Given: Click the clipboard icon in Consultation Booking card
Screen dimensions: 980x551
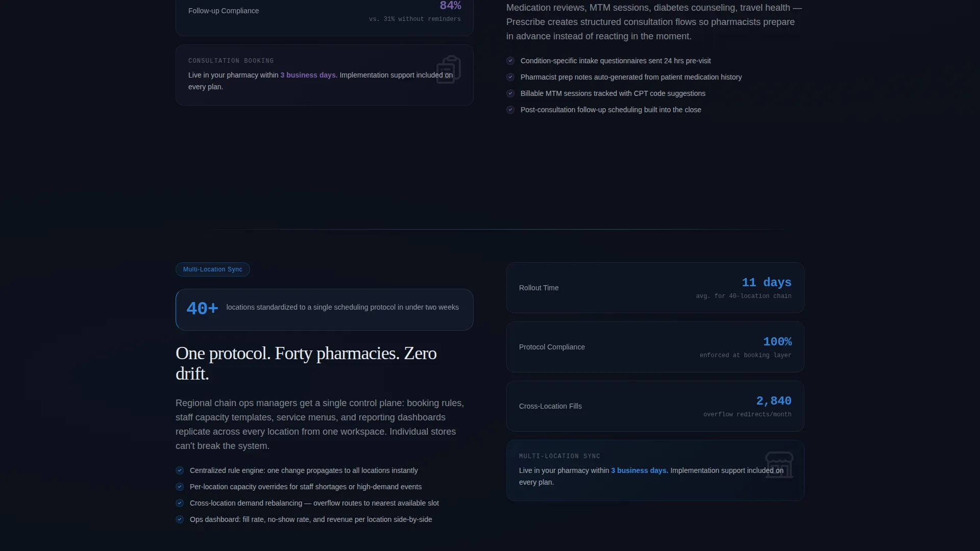Looking at the screenshot, I should click(x=449, y=69).
